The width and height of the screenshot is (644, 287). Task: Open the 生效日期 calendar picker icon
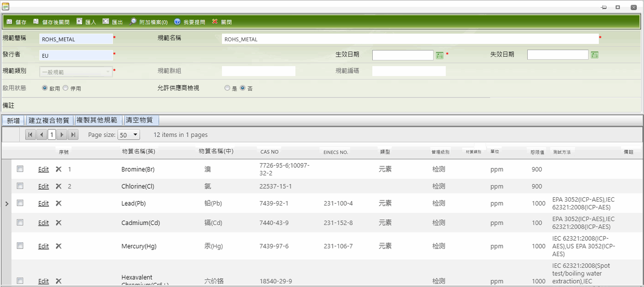[x=440, y=55]
